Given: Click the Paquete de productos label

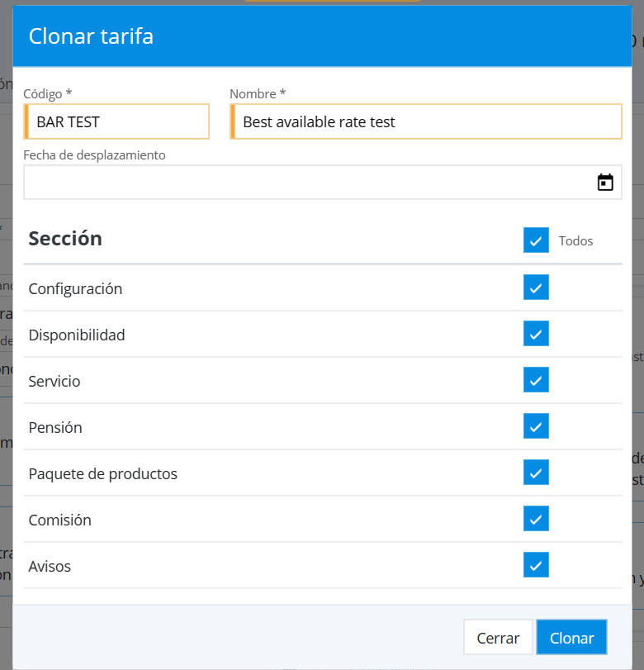Looking at the screenshot, I should pyautogui.click(x=102, y=474).
